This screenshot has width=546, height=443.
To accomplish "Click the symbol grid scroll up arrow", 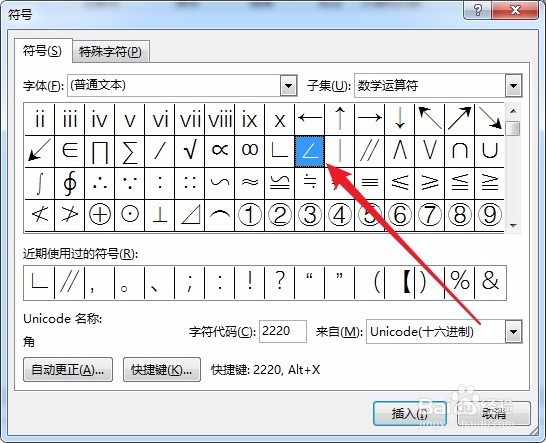I will tap(513, 111).
